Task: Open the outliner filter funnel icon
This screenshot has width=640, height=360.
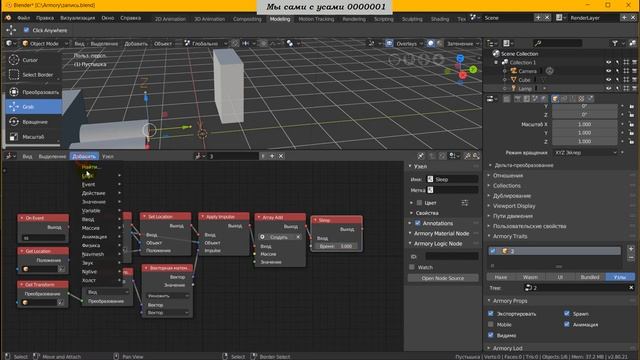Action: [615, 43]
